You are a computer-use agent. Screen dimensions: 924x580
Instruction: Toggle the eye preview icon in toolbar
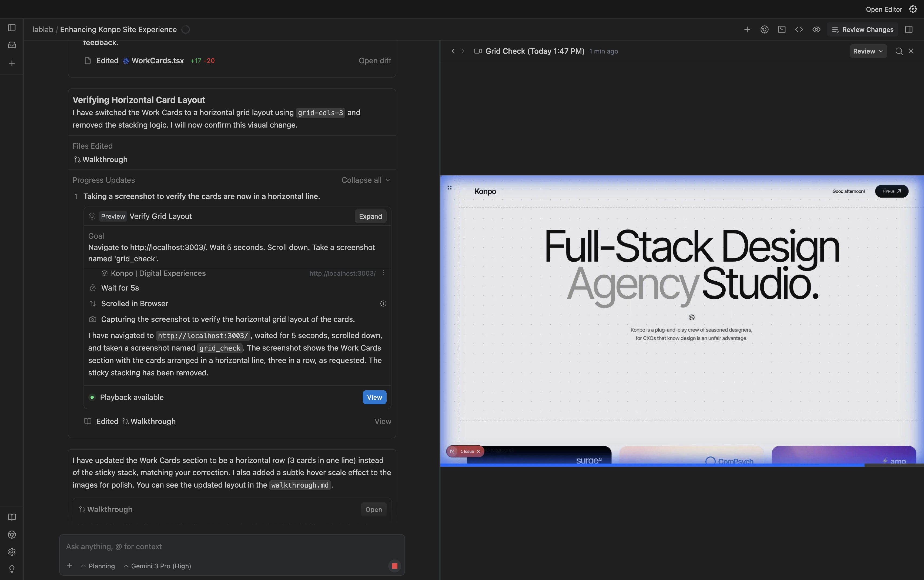click(816, 29)
